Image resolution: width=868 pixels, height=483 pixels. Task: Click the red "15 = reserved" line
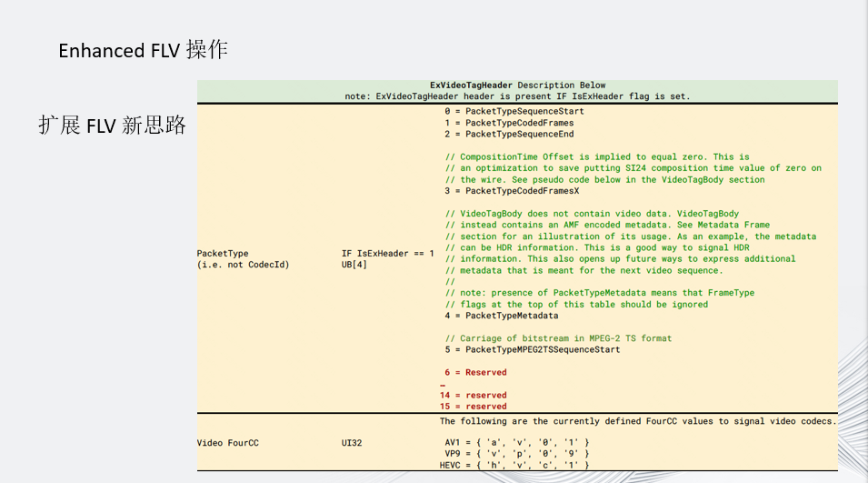[x=473, y=407]
